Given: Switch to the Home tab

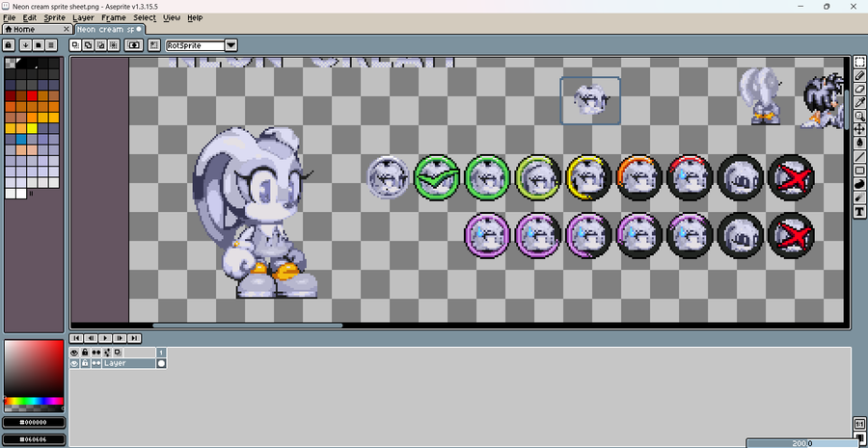Looking at the screenshot, I should coord(37,29).
